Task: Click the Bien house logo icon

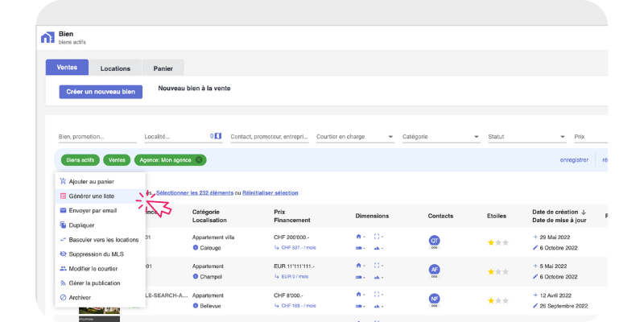Action: click(x=47, y=37)
